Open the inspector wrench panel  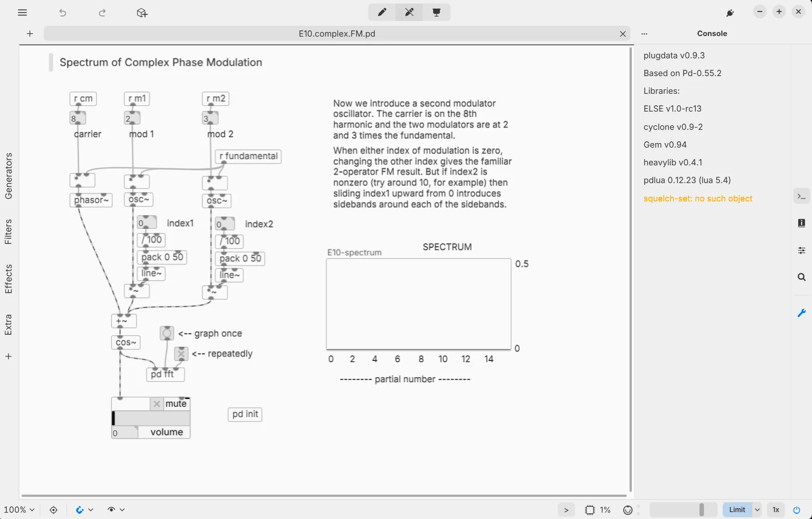pyautogui.click(x=802, y=313)
